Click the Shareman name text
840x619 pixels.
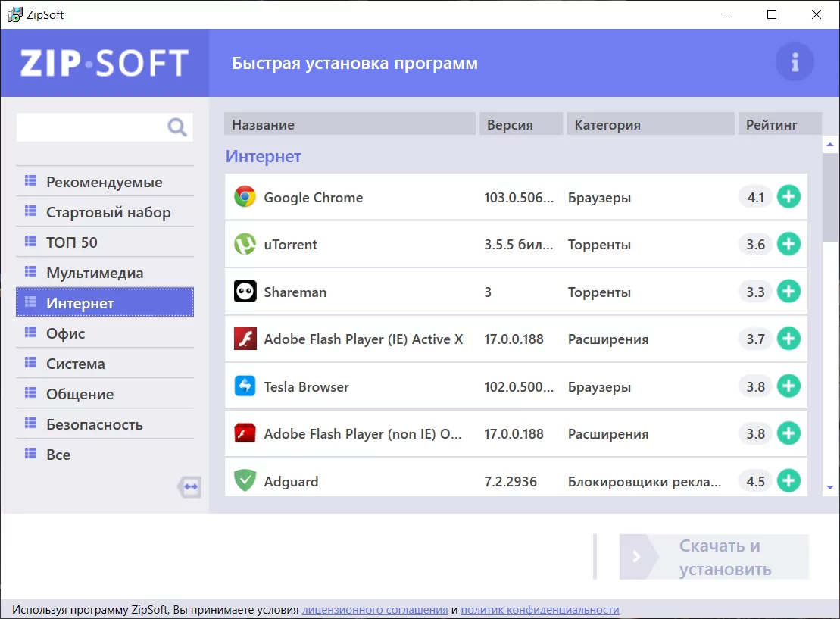295,292
